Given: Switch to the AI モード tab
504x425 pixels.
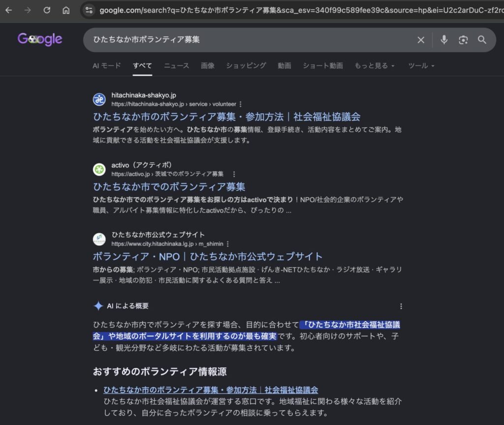Looking at the screenshot, I should pos(107,65).
